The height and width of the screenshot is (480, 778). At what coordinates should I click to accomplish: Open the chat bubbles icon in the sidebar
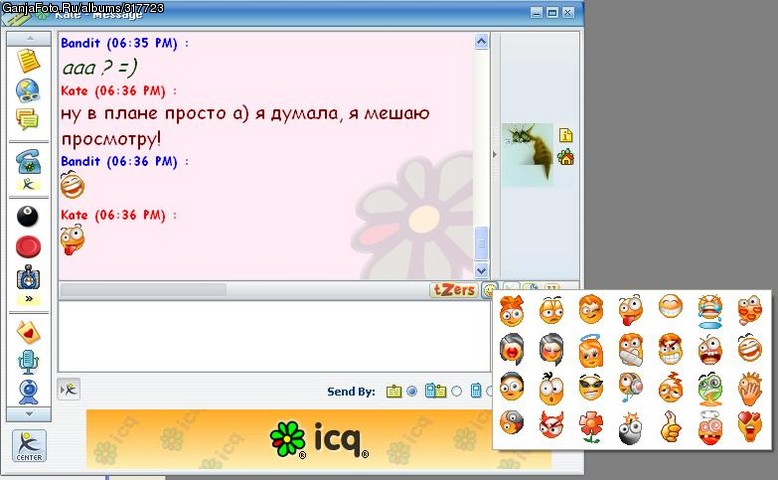tap(27, 119)
